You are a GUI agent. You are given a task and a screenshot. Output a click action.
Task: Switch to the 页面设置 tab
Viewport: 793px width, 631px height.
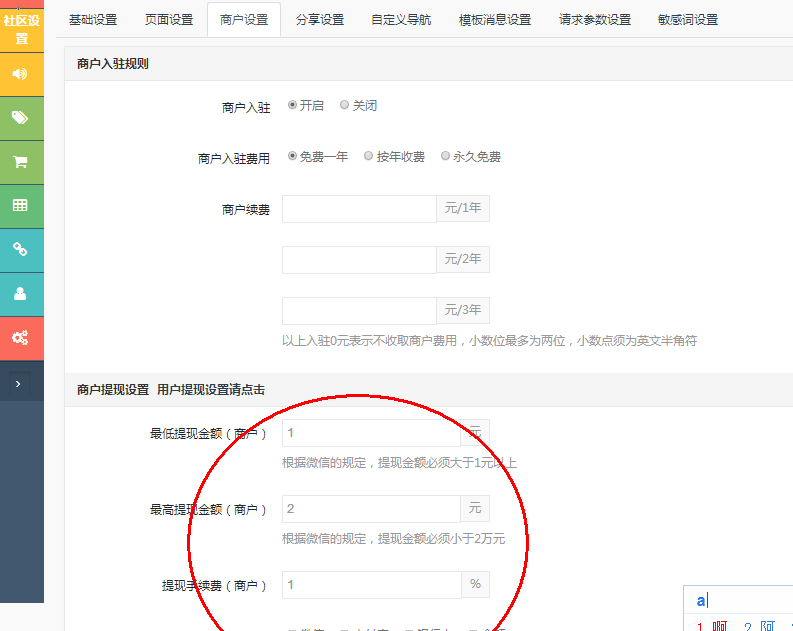pyautogui.click(x=169, y=20)
